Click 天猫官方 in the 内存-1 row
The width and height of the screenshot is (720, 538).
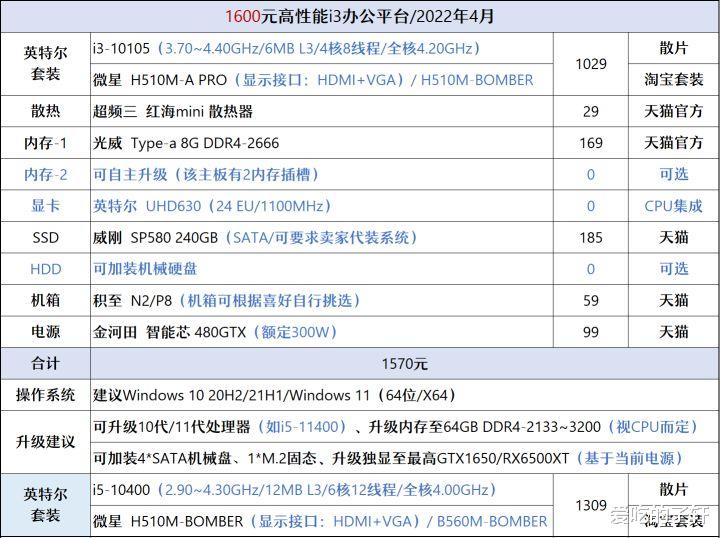point(673,143)
